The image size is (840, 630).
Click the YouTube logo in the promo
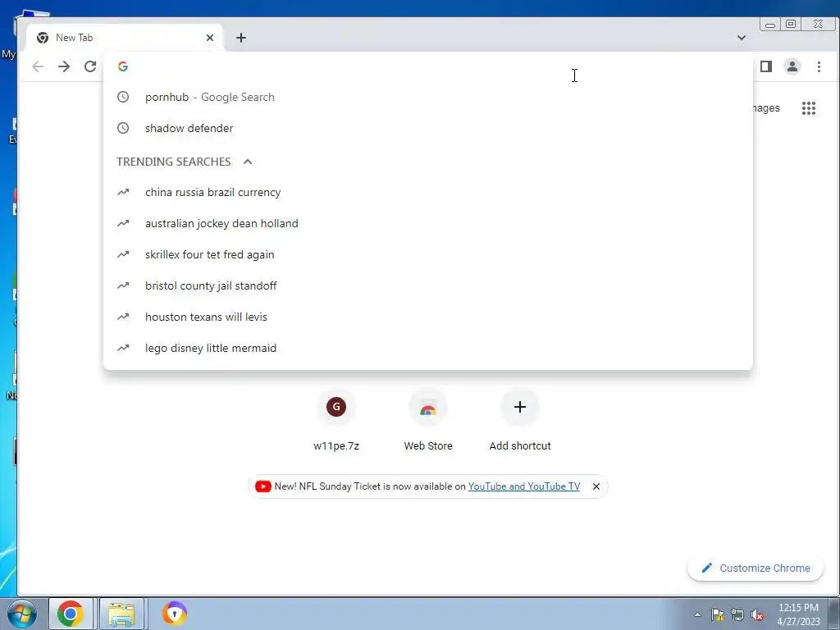(263, 486)
